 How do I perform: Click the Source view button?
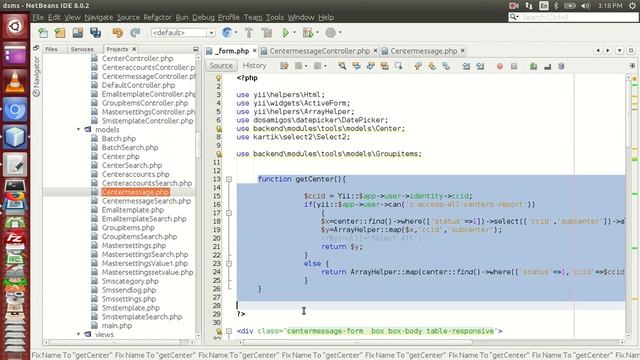pos(221,66)
